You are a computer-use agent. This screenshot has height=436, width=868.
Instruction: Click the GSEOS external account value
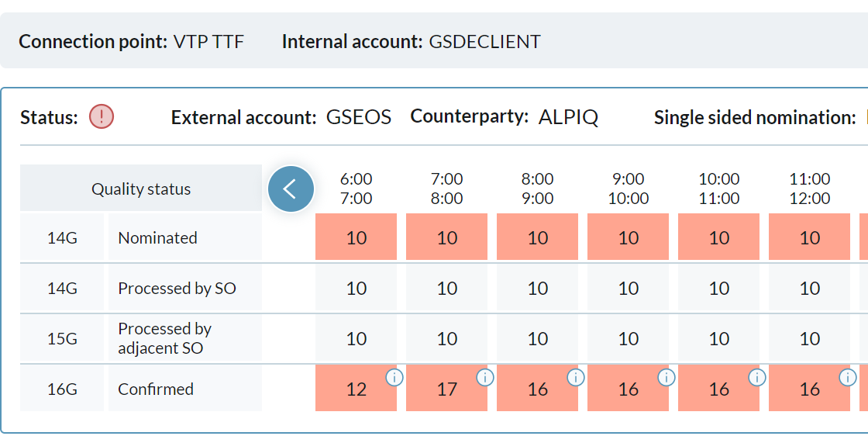[x=359, y=117]
